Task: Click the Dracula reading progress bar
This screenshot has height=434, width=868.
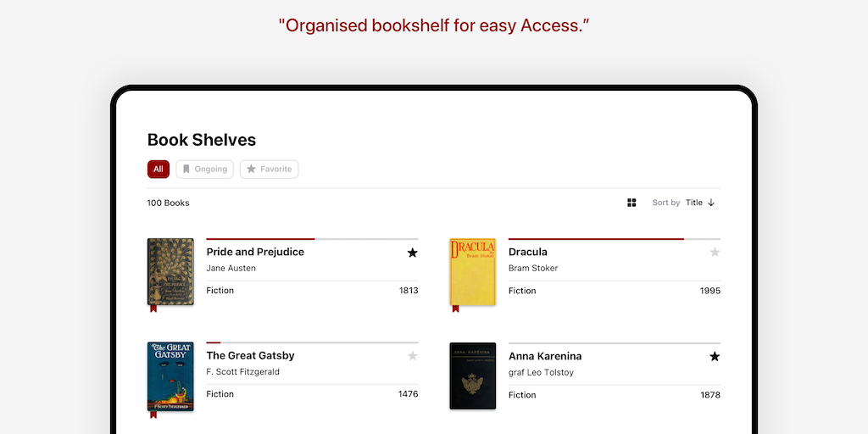Action: coord(615,239)
